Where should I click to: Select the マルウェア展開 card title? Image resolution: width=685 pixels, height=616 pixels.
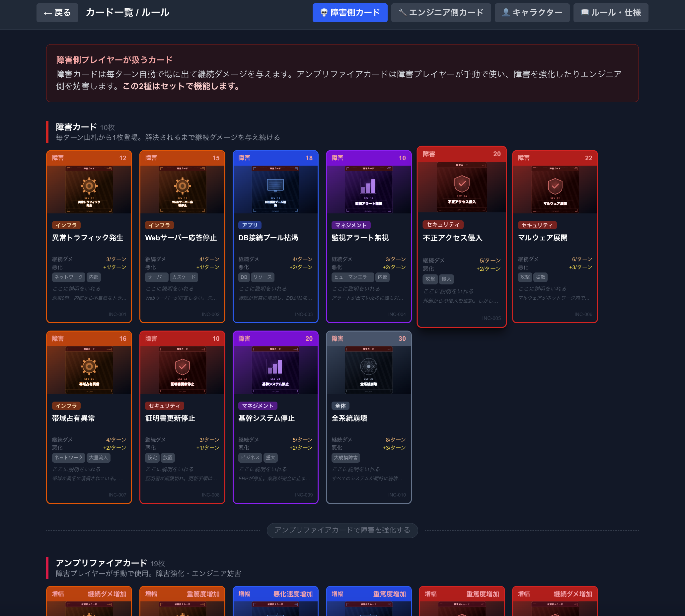coord(543,238)
